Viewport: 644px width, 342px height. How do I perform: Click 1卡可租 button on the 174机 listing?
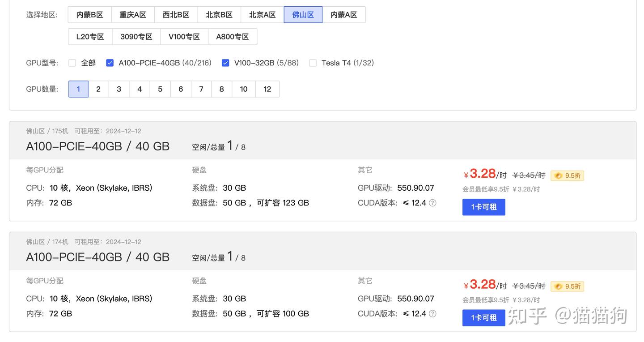click(x=483, y=318)
